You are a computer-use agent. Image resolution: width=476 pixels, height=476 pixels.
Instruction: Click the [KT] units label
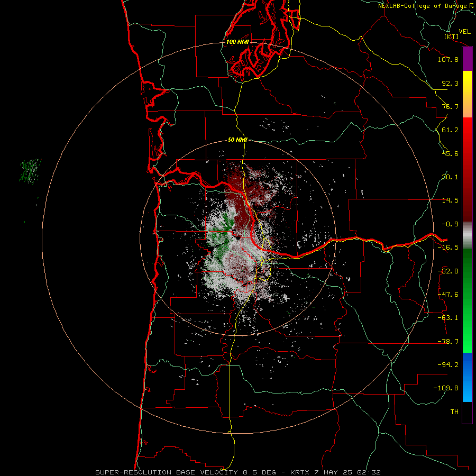point(452,36)
